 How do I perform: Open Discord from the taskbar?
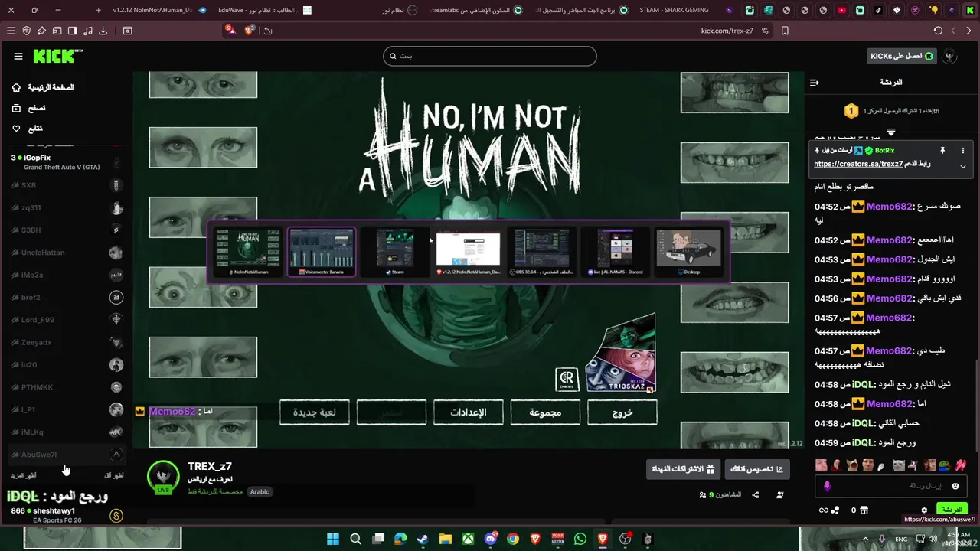coord(490,540)
